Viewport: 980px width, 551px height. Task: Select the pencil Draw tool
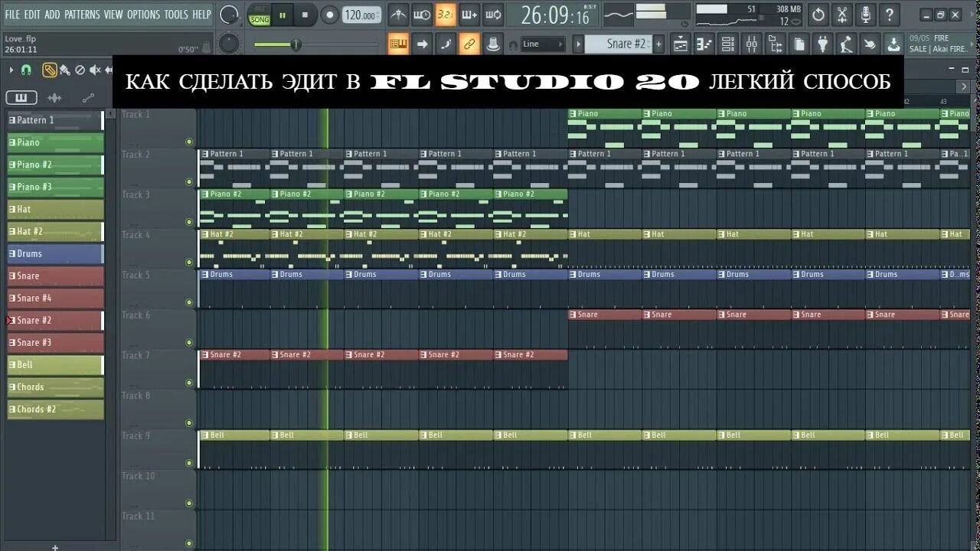50,70
